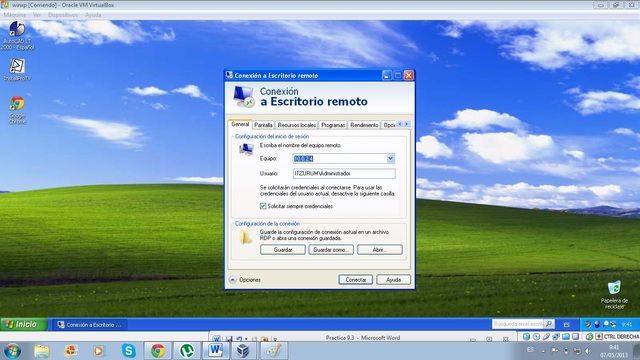Click the Abrir... button
Screen dimensions: 640x360
click(x=380, y=250)
